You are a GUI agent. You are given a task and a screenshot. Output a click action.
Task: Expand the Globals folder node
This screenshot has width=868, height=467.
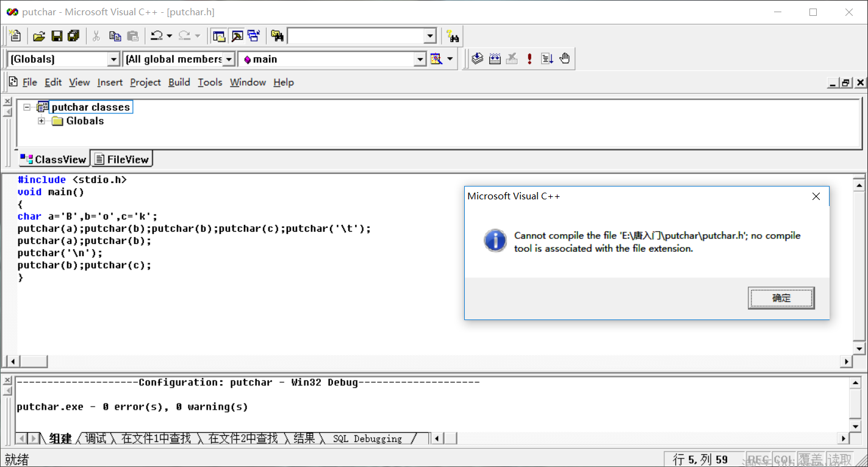41,121
